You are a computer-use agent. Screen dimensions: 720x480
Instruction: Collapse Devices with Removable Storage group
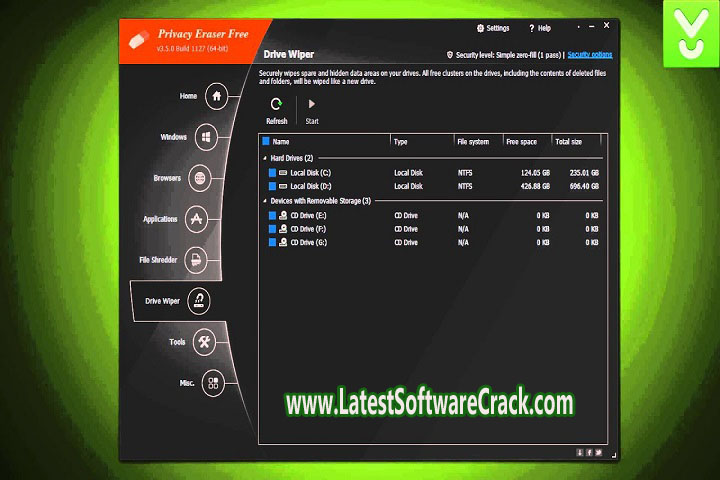coord(265,201)
